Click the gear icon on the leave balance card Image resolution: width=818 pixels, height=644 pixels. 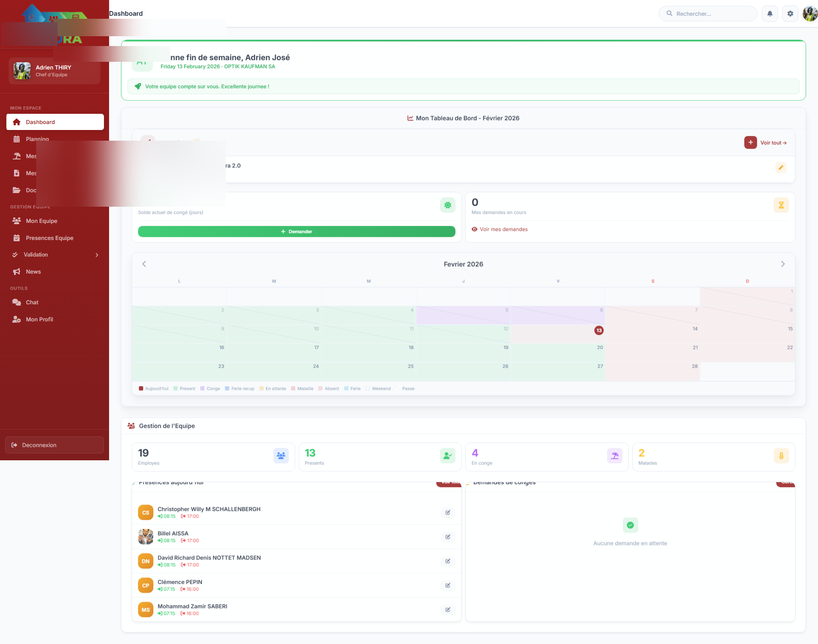447,205
